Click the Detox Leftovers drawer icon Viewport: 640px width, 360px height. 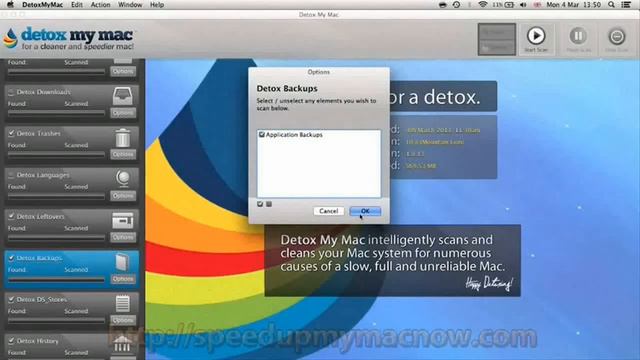(x=122, y=221)
